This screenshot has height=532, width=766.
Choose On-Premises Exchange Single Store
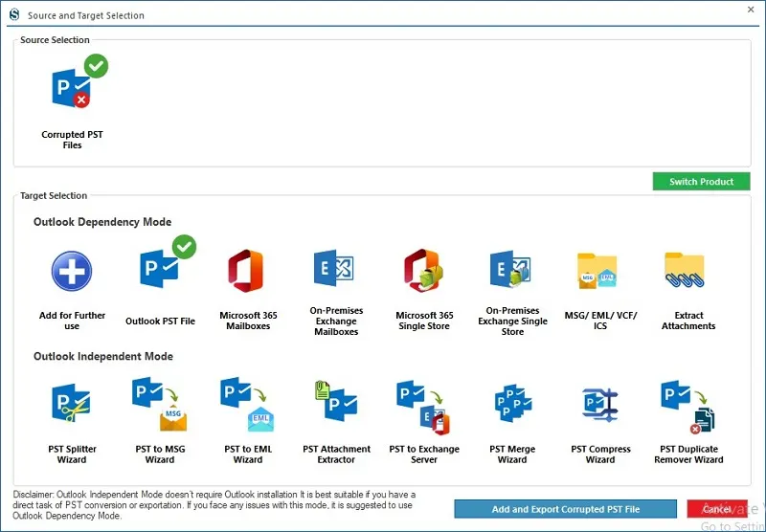510,269
